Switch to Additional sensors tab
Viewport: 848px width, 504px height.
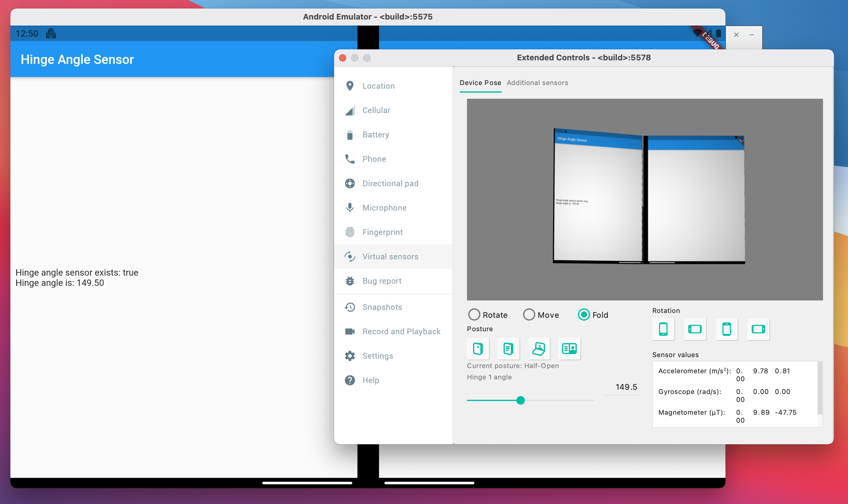(x=536, y=83)
